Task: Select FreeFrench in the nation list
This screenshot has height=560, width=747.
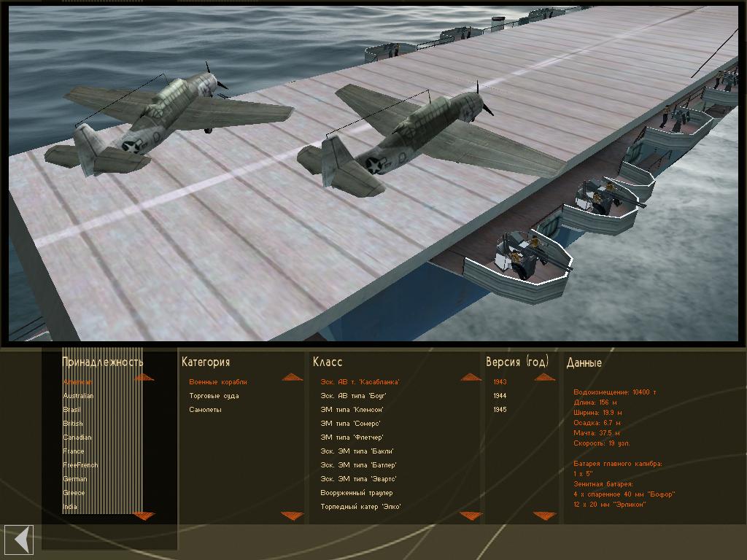Action: [x=80, y=465]
